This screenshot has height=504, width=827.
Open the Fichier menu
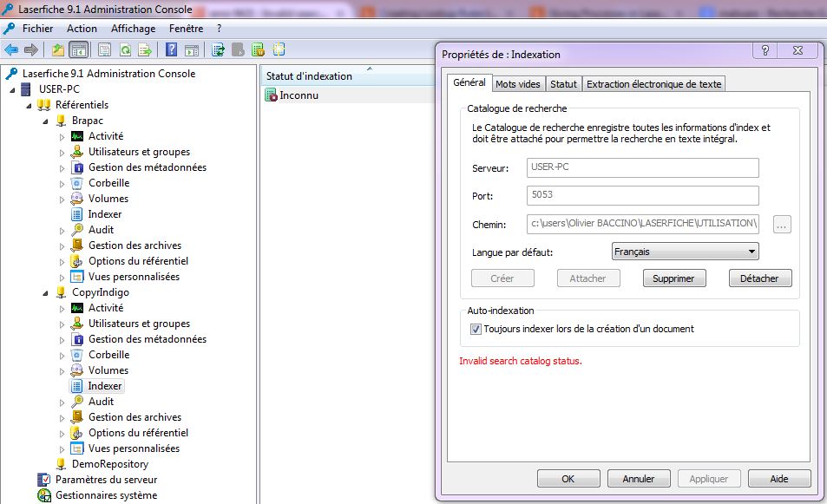[x=37, y=29]
